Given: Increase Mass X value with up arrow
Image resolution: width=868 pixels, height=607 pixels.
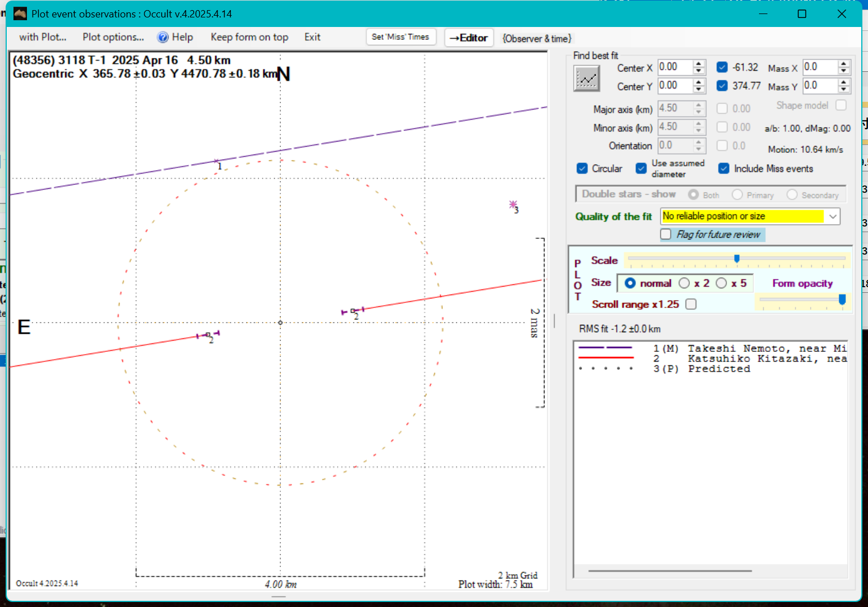Looking at the screenshot, I should point(843,64).
